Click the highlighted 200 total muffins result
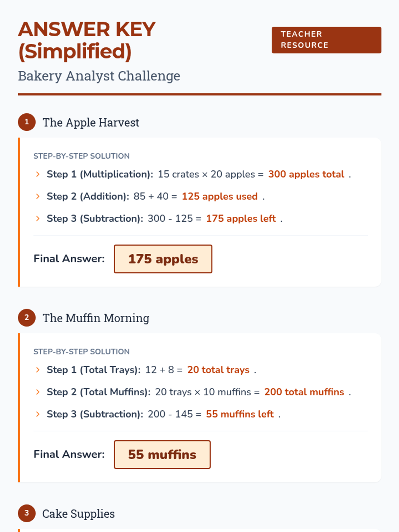This screenshot has width=399, height=532. point(304,392)
